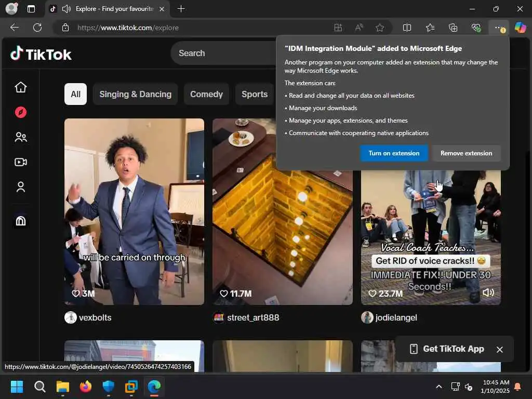Go back with browser back arrow
The height and width of the screenshot is (399, 532).
[14, 28]
